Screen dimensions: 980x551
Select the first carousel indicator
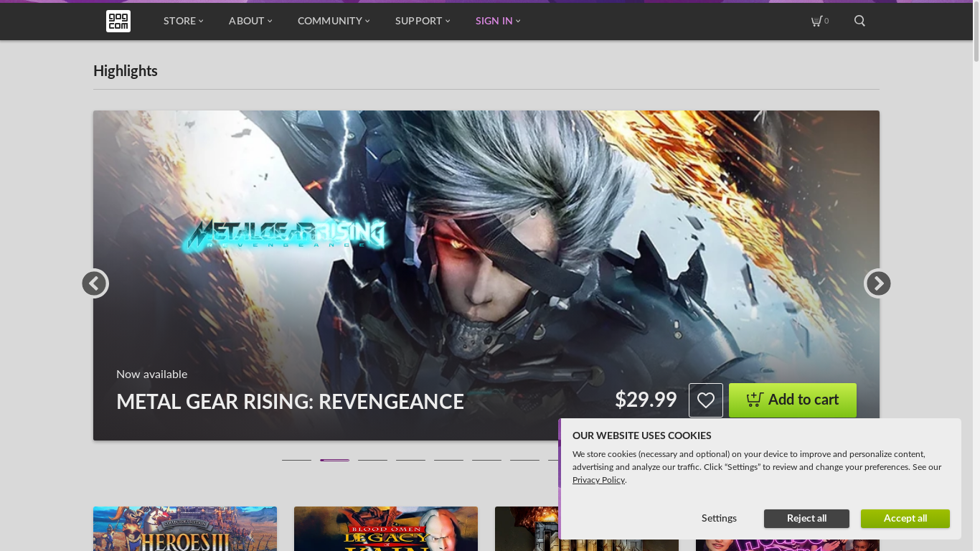(296, 460)
